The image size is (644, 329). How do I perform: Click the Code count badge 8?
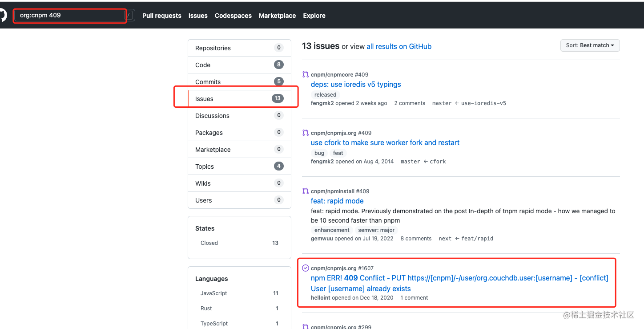click(x=279, y=65)
